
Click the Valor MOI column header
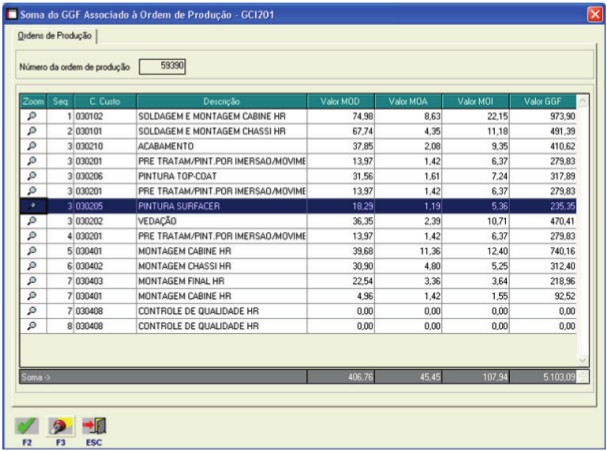475,101
